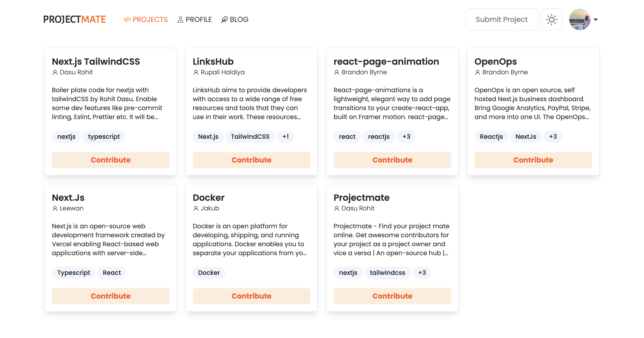Viewport: 644px width, 338px height.
Task: Open LinksHub project title
Action: point(213,62)
